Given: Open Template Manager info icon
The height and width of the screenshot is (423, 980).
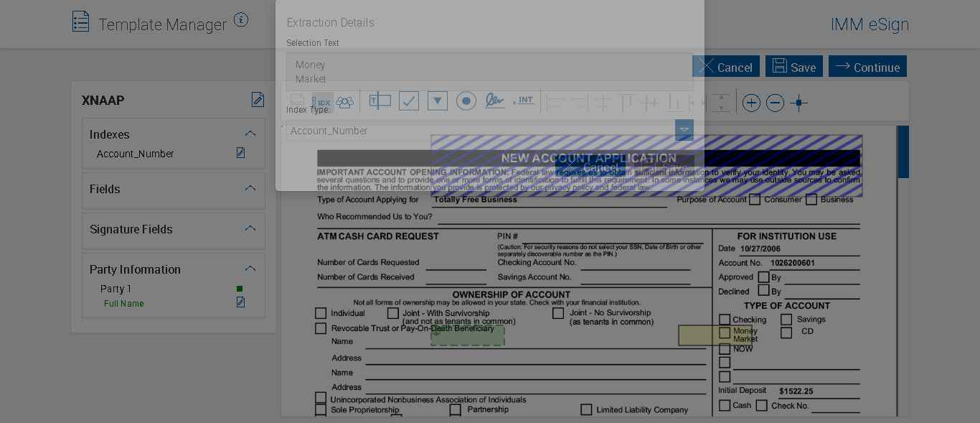Looking at the screenshot, I should pyautogui.click(x=241, y=20).
